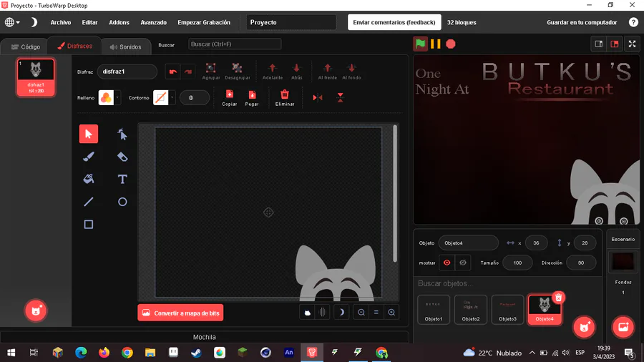Undo the last costume edit
Viewport: 644px width, 362px height.
pos(173,72)
